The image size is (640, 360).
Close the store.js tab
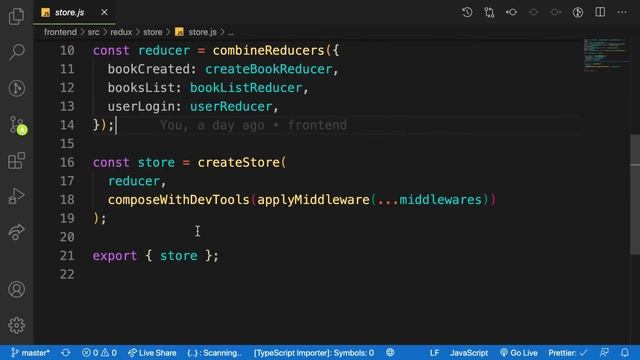(x=104, y=12)
